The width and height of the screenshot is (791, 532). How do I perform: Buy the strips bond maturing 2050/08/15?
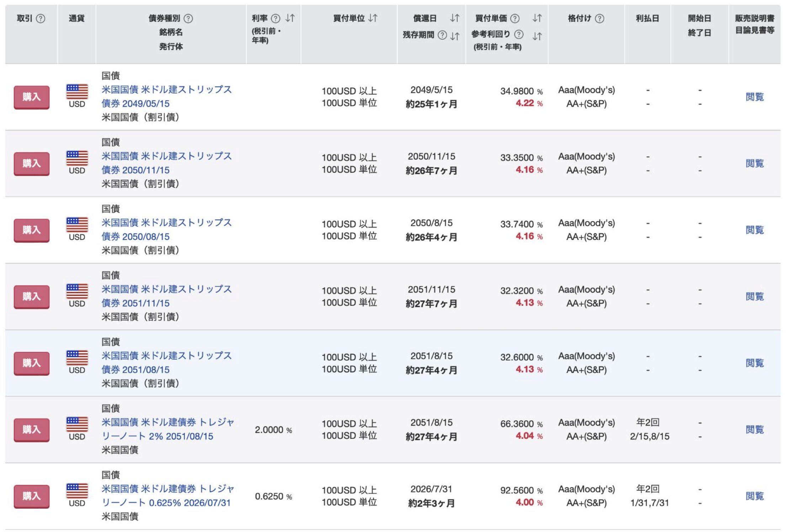coord(32,230)
